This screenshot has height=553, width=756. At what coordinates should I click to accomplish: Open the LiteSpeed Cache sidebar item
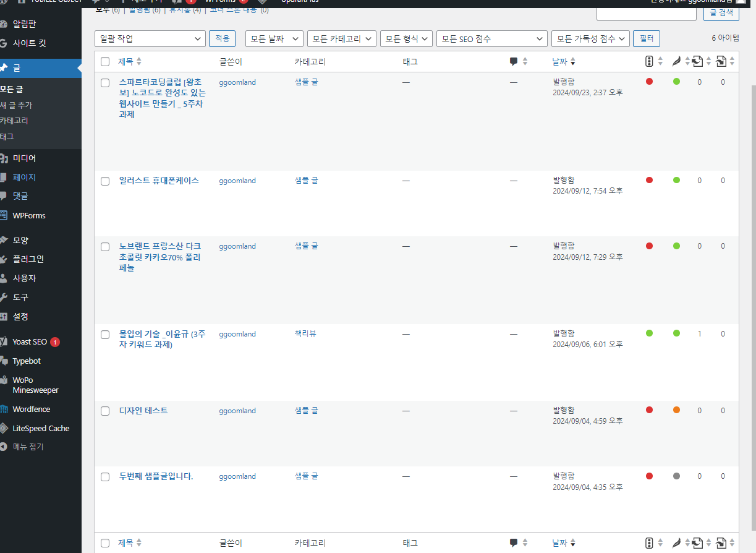click(40, 428)
